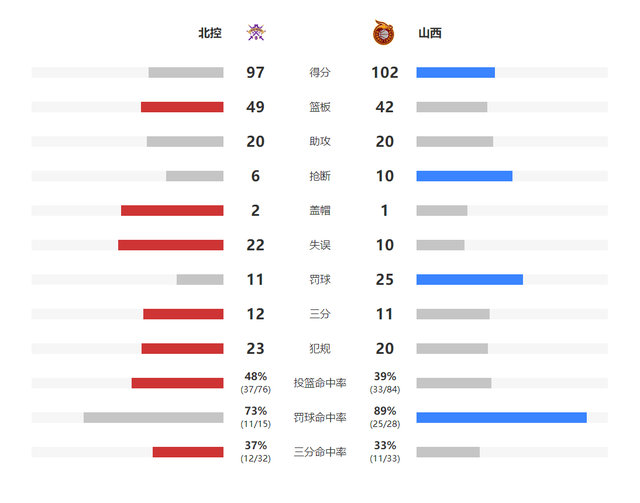640x503 pixels.
Task: Select the blue 抢断 bar for 山西
Action: point(464,176)
